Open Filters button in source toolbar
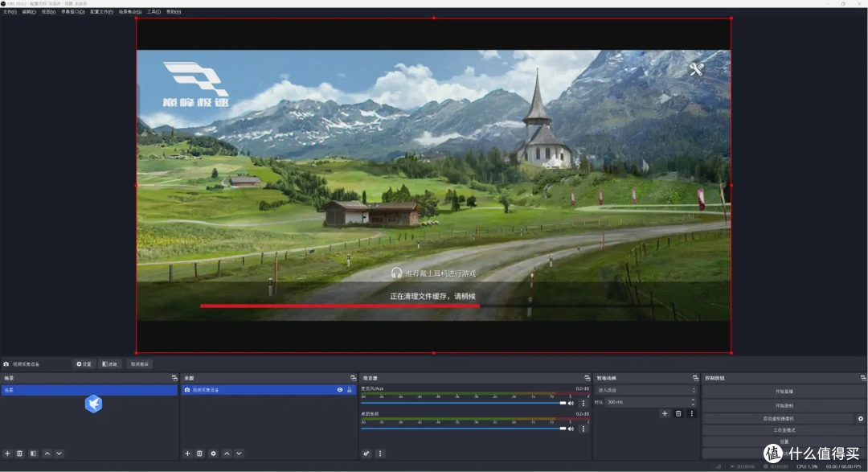The height and width of the screenshot is (472, 868). click(x=109, y=364)
